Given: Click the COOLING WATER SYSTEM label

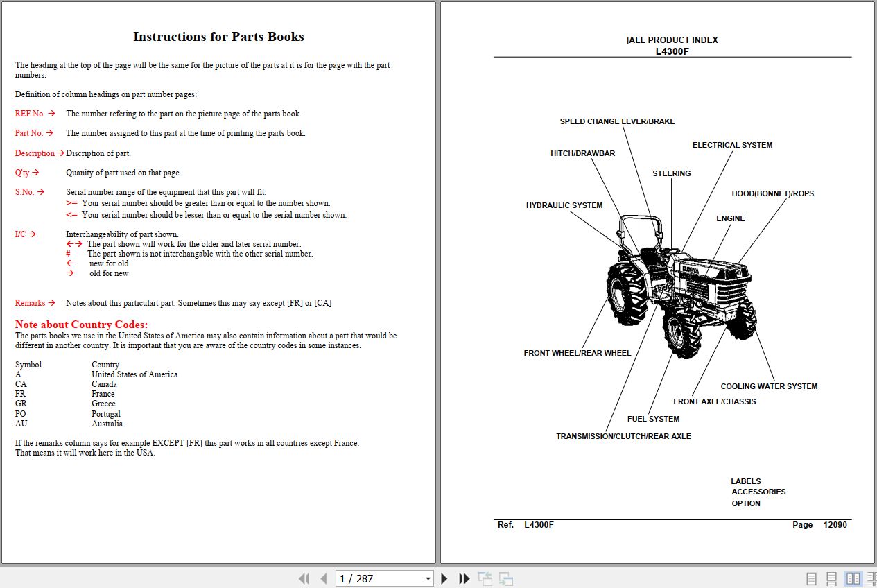Looking at the screenshot, I should coord(769,386).
